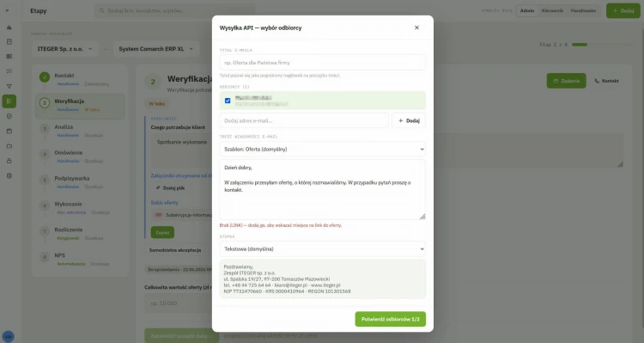Open the 'Szablon: Oferta (domyślny)' dropdown
Viewport: 644px width, 343px height.
pyautogui.click(x=322, y=149)
